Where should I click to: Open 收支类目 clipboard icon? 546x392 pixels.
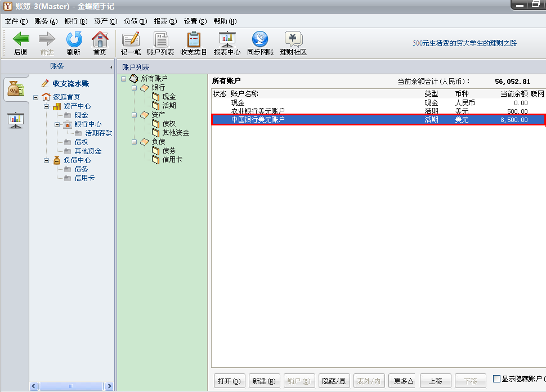point(194,39)
